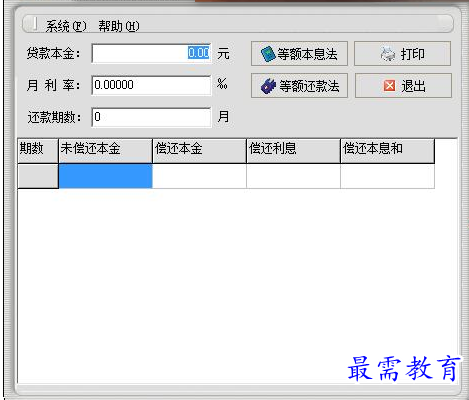
Task: Click the 退出 exit button
Action: (x=403, y=86)
